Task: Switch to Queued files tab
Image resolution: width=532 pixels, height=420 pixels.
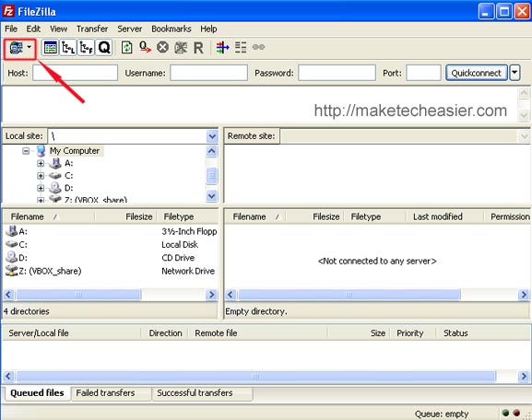Action: pos(37,393)
